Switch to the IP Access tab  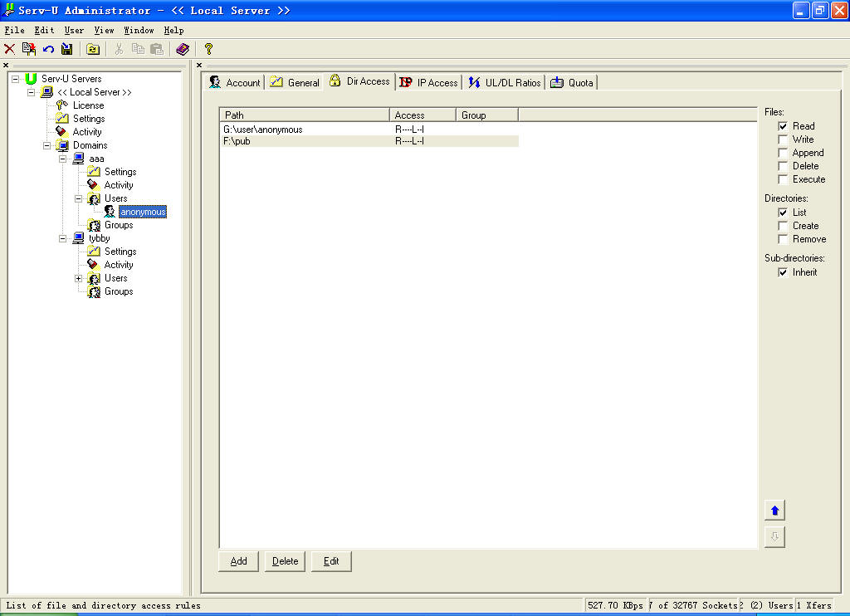click(x=428, y=82)
